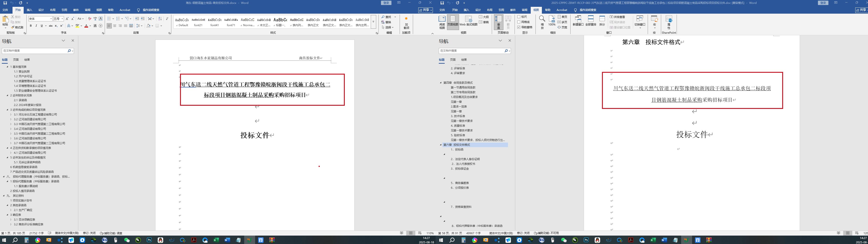Click Vertical (垂直) page movement in right window
This screenshot has height=244, width=868.
pyautogui.click(x=499, y=22)
